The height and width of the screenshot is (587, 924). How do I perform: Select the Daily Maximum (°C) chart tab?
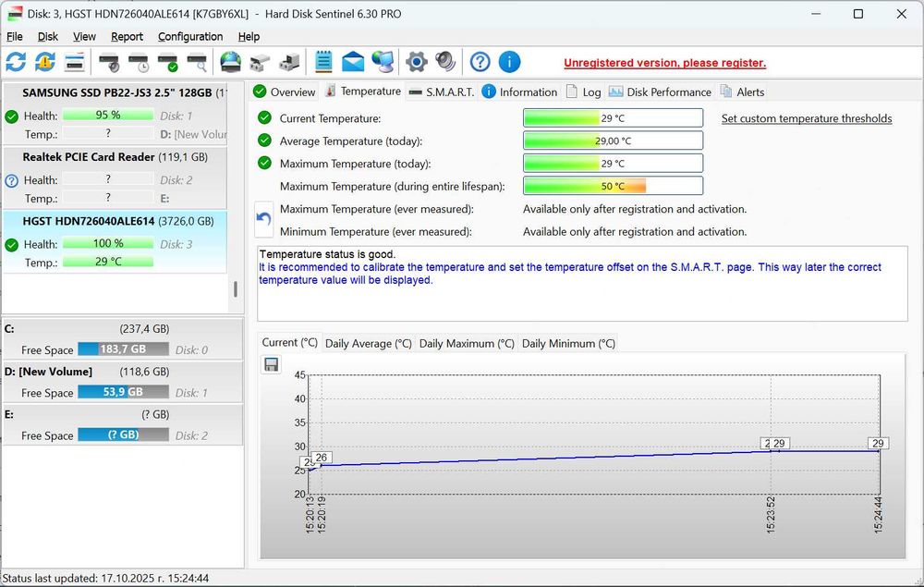click(467, 343)
